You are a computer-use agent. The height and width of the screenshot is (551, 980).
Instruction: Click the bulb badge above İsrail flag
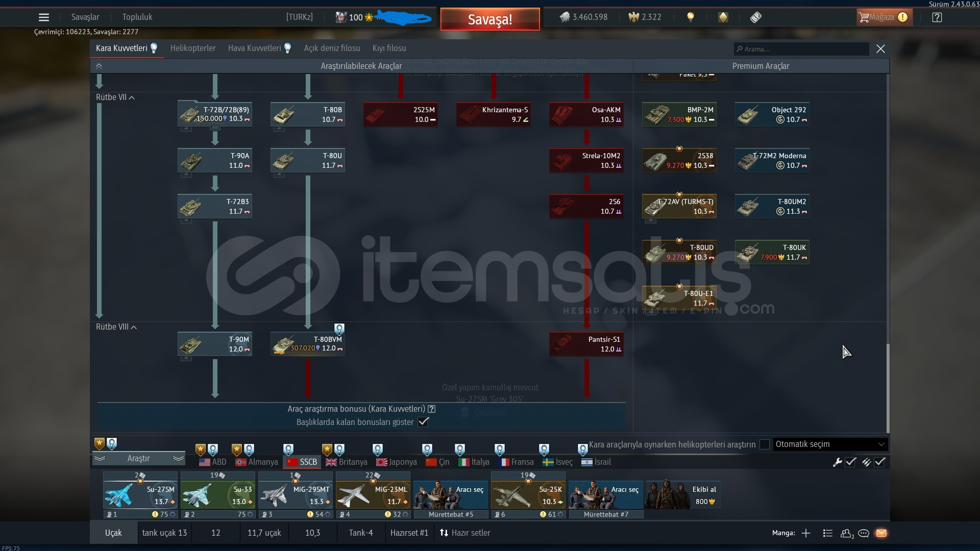[x=582, y=449]
